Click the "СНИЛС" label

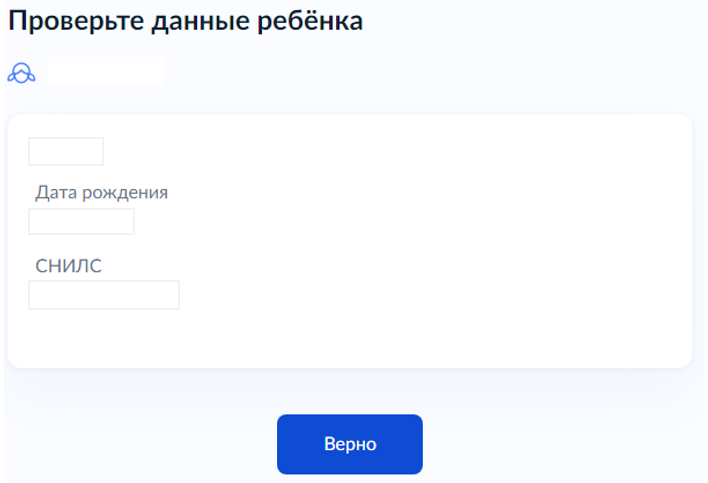pos(69,266)
